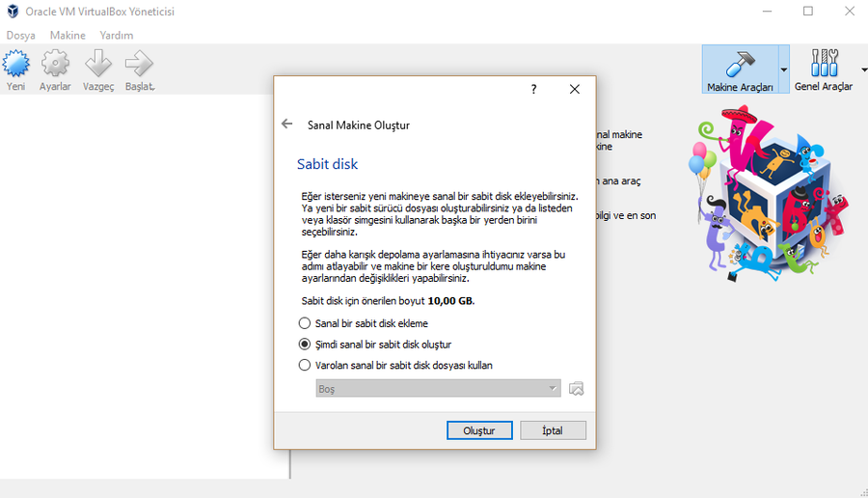The height and width of the screenshot is (498, 868).
Task: Click the dialog help question mark
Action: click(x=534, y=89)
